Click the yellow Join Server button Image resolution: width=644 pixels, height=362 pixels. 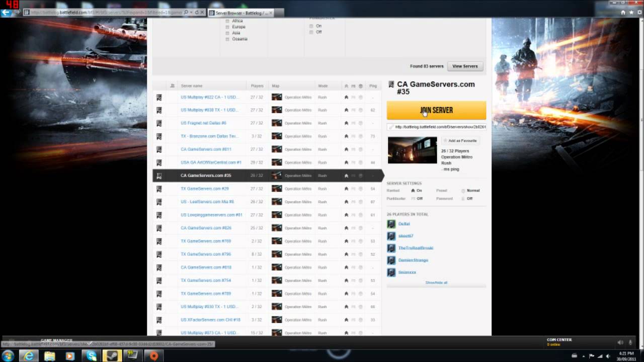click(436, 110)
